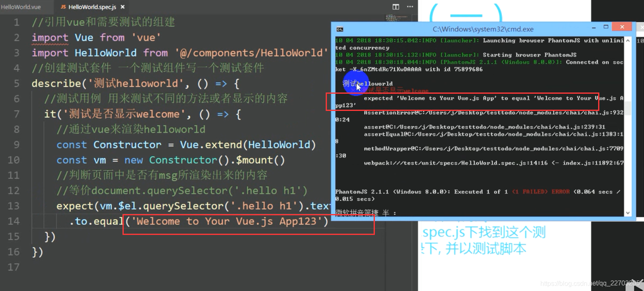Click the split editor icon
The height and width of the screenshot is (291, 644).
point(396,7)
